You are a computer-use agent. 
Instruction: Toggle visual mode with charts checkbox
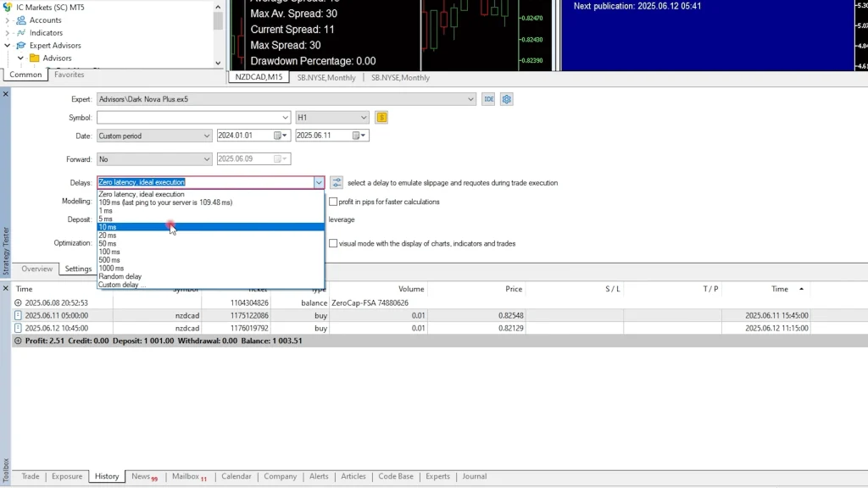pyautogui.click(x=333, y=243)
